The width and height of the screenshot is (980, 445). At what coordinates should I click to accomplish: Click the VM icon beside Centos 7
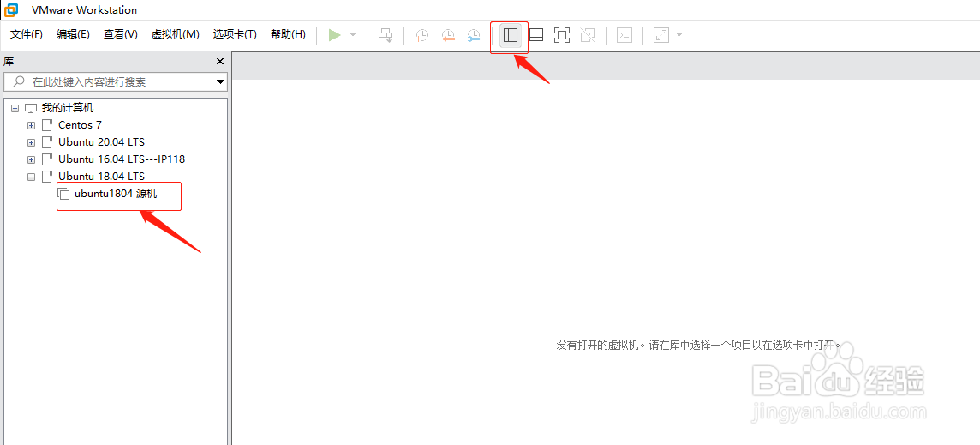tap(47, 125)
